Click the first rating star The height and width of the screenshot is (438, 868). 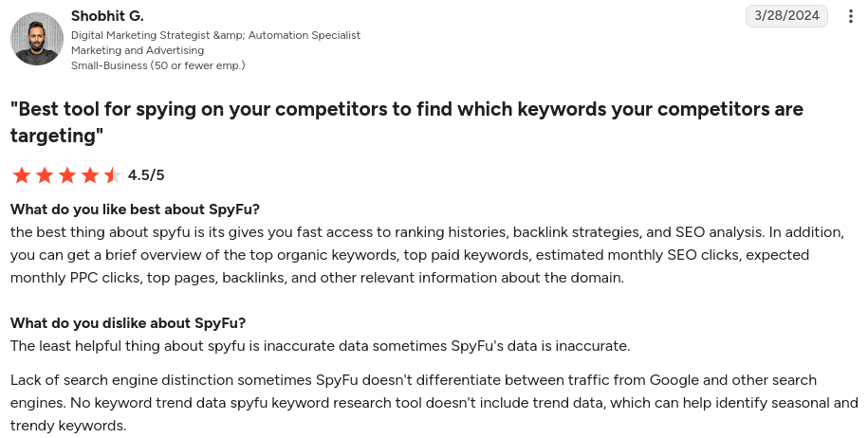click(22, 175)
